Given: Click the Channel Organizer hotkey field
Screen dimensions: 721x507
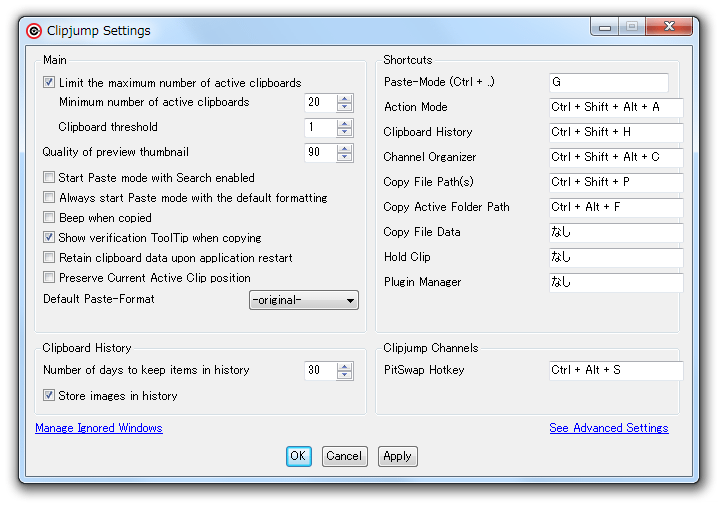Looking at the screenshot, I should coord(616,157).
